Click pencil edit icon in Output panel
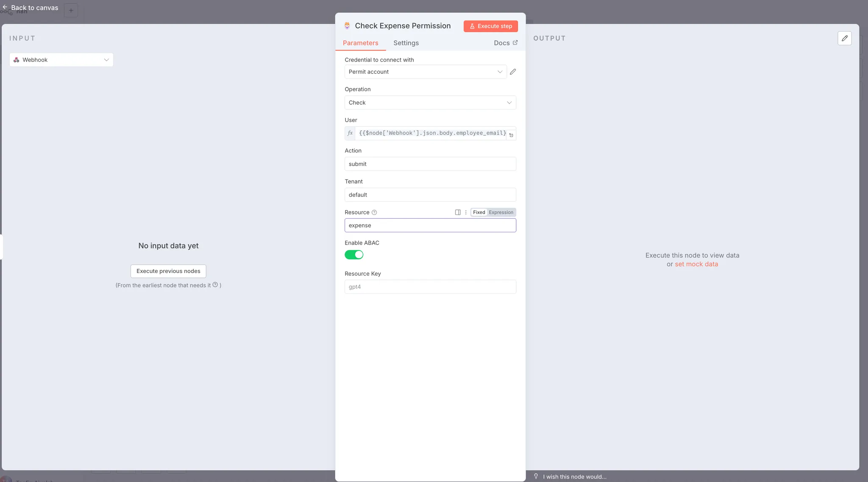This screenshot has height=482, width=868. click(x=844, y=38)
